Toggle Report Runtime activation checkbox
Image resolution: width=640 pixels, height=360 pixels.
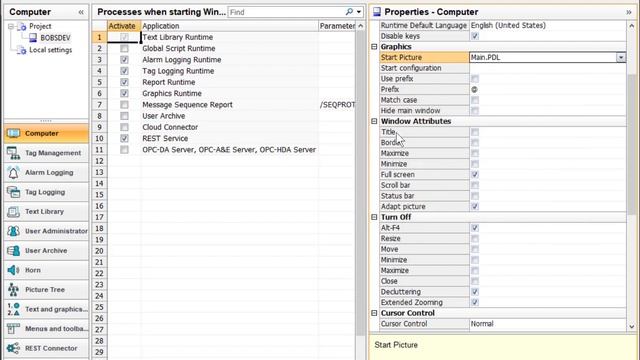[124, 82]
